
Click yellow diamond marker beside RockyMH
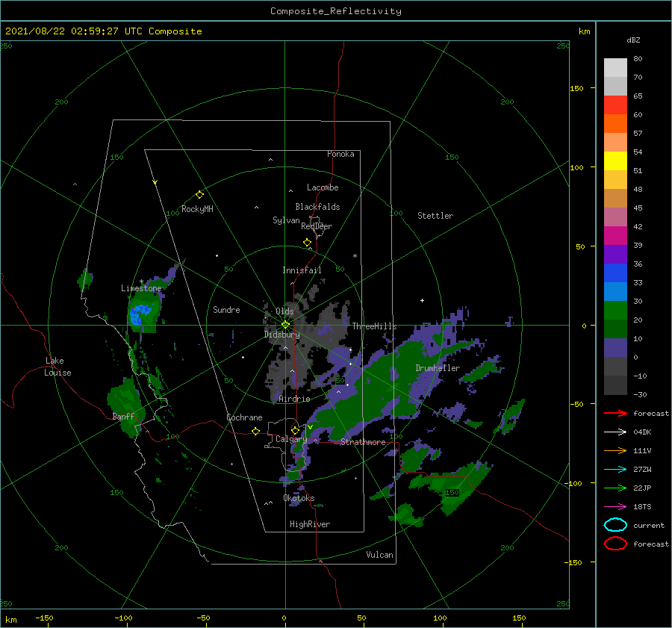coord(199,195)
